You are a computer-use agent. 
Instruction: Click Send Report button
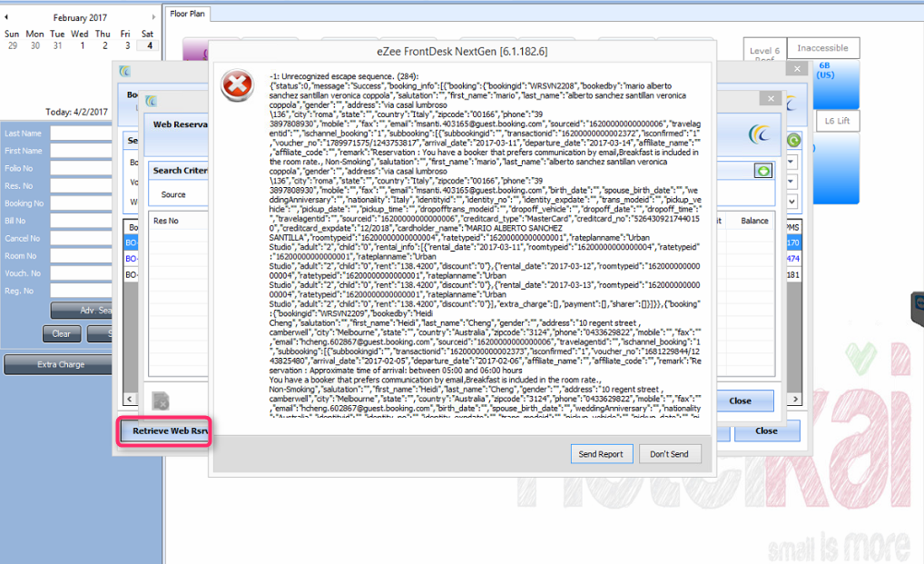coord(602,454)
